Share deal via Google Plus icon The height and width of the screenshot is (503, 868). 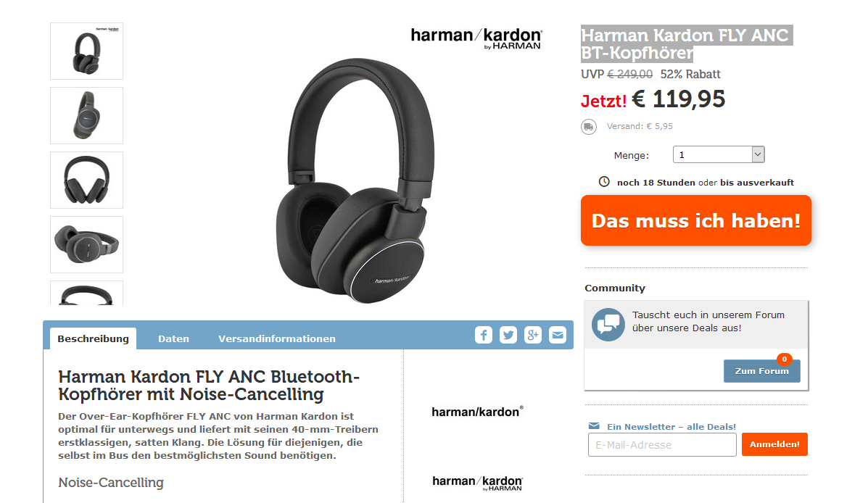[532, 335]
